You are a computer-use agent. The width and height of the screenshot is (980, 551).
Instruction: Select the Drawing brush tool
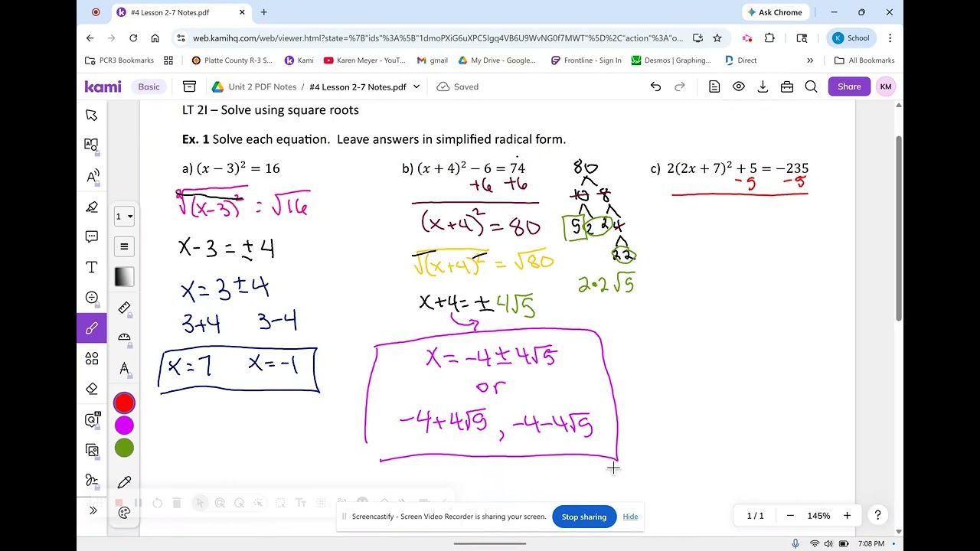92,328
